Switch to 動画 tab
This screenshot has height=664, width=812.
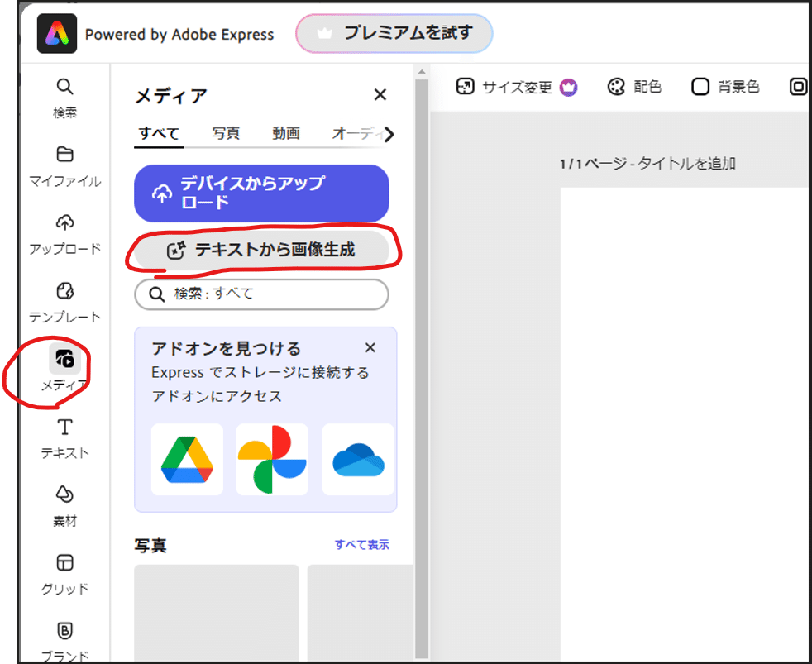point(286,134)
